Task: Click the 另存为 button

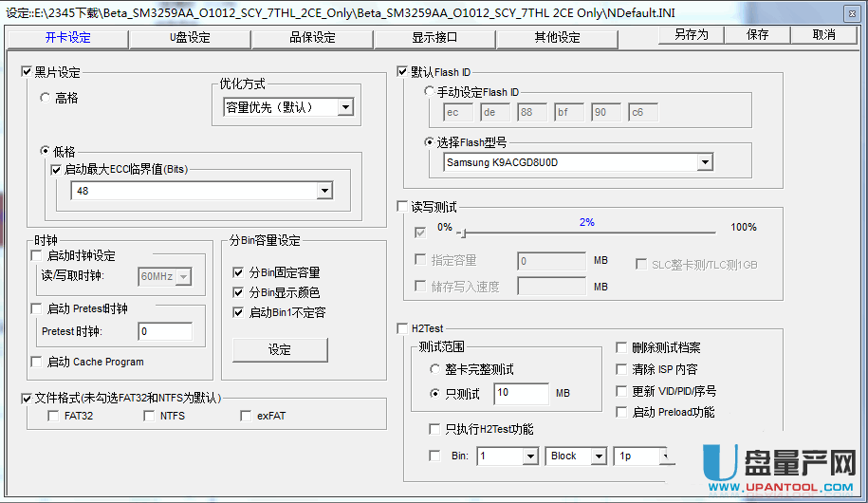Action: click(691, 34)
